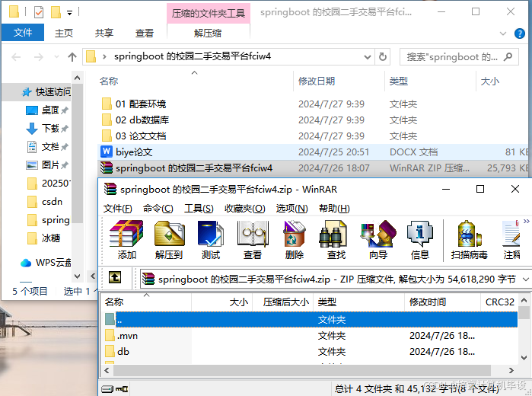This screenshot has width=532, height=396.
Task: Click the Test (测试) archive icon
Action: coord(210,240)
